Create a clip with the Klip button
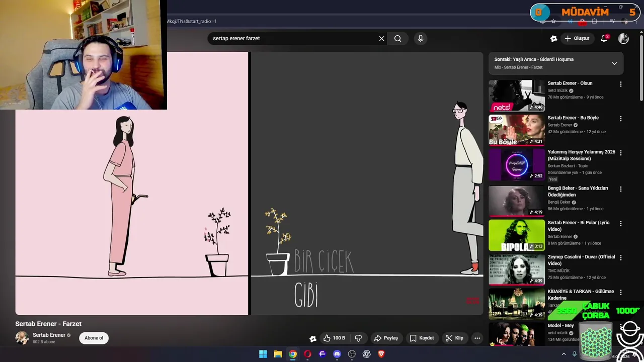 point(454,338)
